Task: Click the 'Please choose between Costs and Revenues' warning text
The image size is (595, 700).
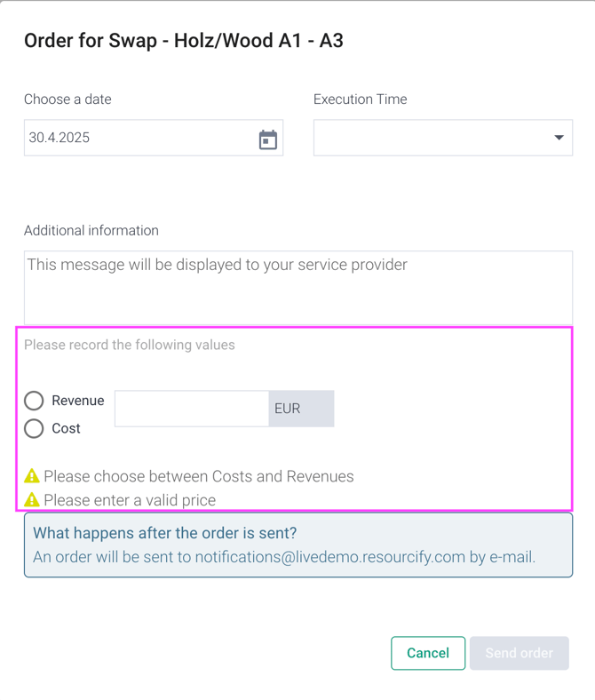Action: click(199, 476)
